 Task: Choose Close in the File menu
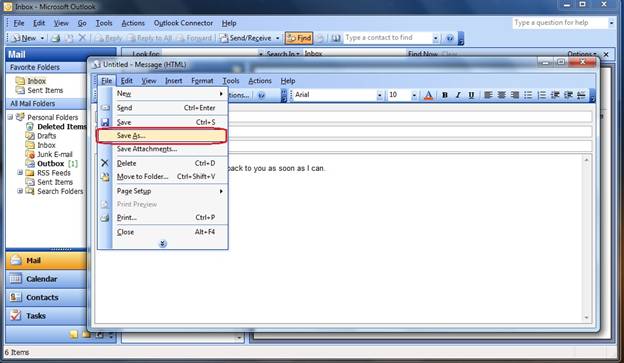(x=162, y=232)
